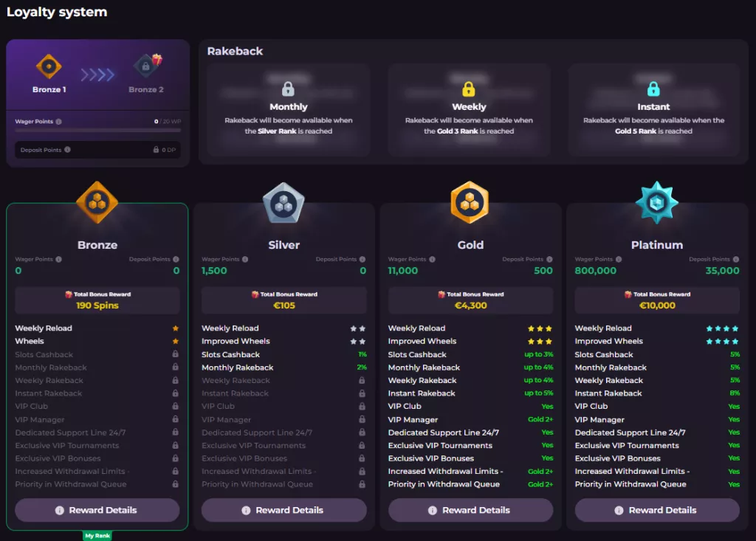The height and width of the screenshot is (541, 756).
Task: Click info icon beside top Wager Points
Action: pos(59,122)
